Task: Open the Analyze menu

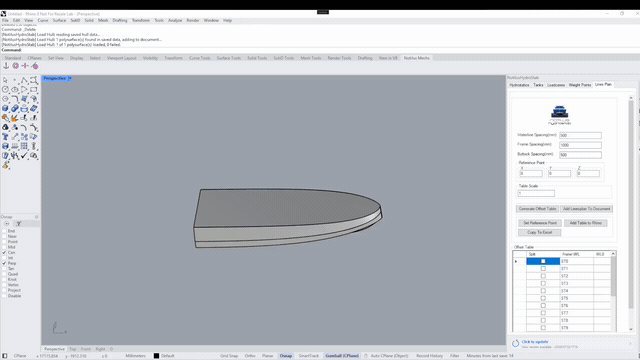Action: 175,20
